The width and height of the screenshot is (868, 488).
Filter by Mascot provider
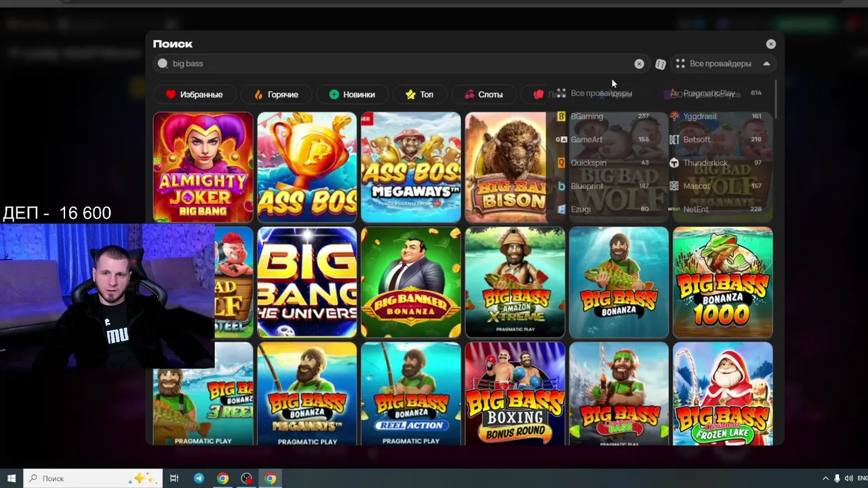717,186
